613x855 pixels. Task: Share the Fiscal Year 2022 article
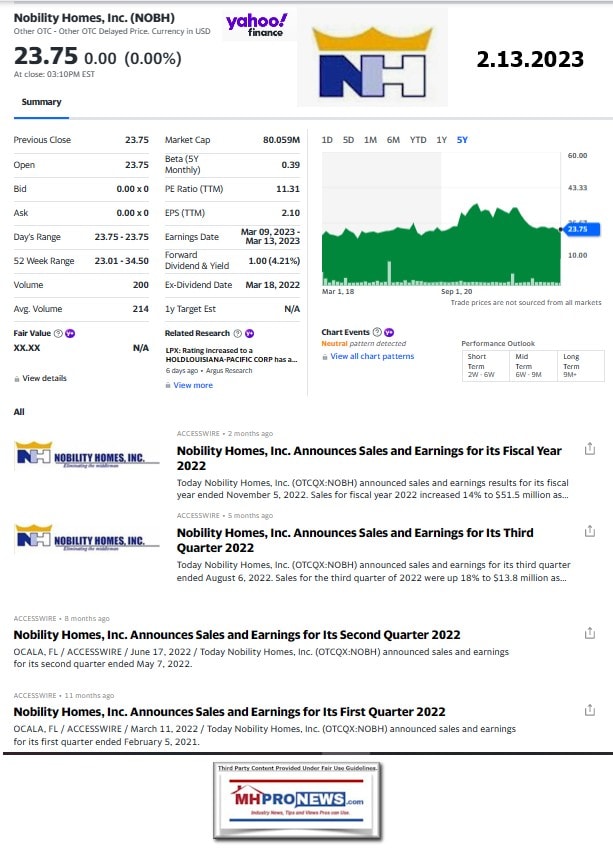pos(590,449)
